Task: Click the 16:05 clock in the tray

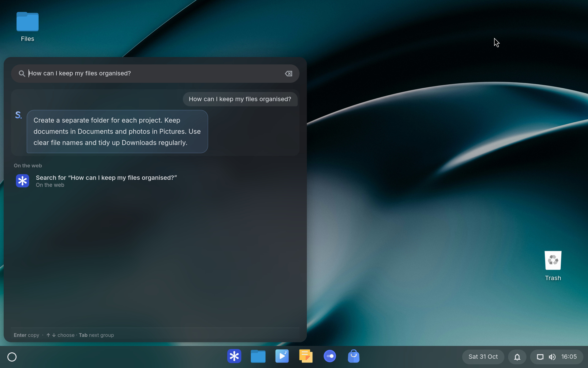Action: [569, 357]
